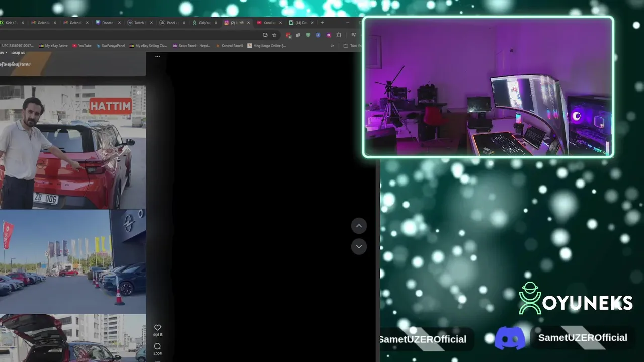The image size is (644, 362).
Task: Open the (14) browser tab
Action: (300, 23)
